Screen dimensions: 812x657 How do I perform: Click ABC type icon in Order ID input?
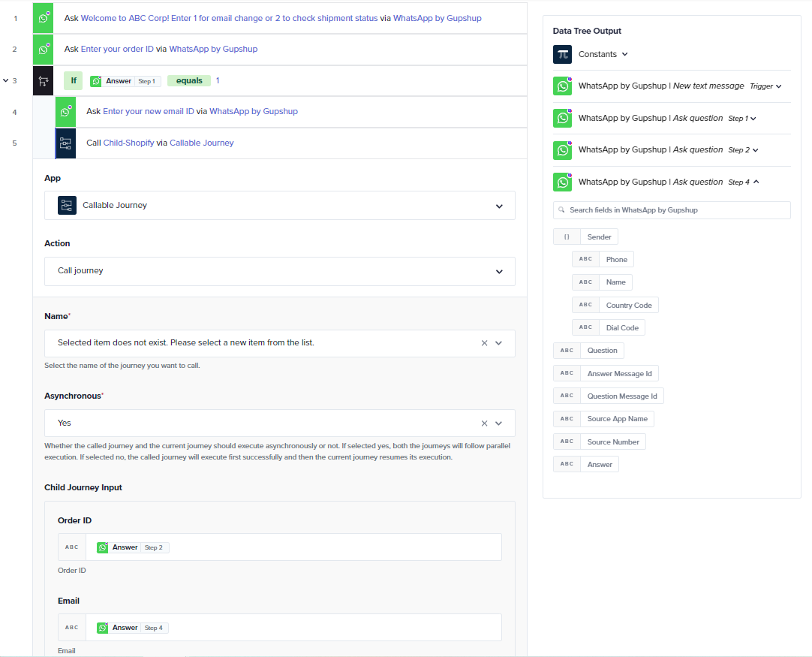click(x=72, y=547)
